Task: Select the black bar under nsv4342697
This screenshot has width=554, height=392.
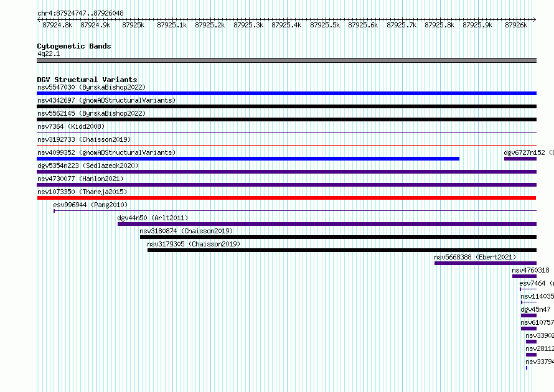Action: click(286, 106)
